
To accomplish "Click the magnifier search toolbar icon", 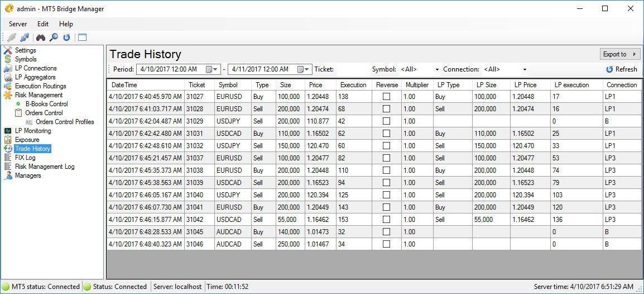I will coord(54,37).
